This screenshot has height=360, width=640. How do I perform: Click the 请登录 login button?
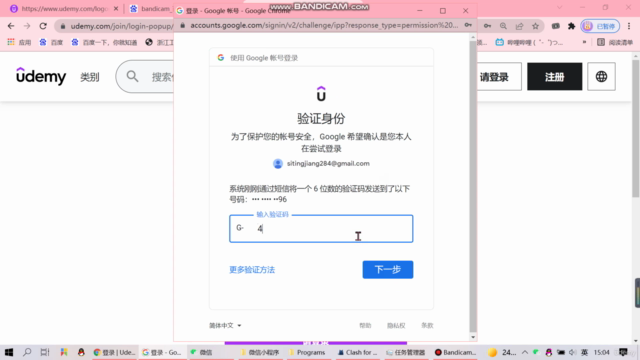pyautogui.click(x=494, y=77)
